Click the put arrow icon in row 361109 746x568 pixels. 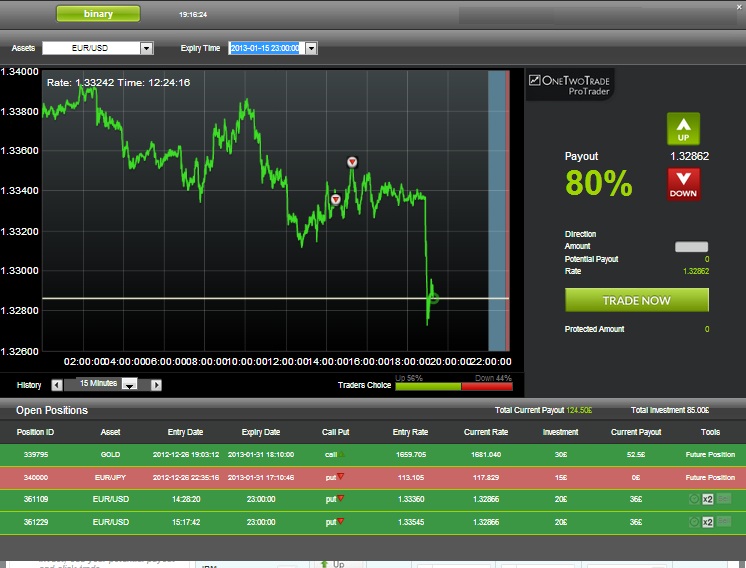341,498
